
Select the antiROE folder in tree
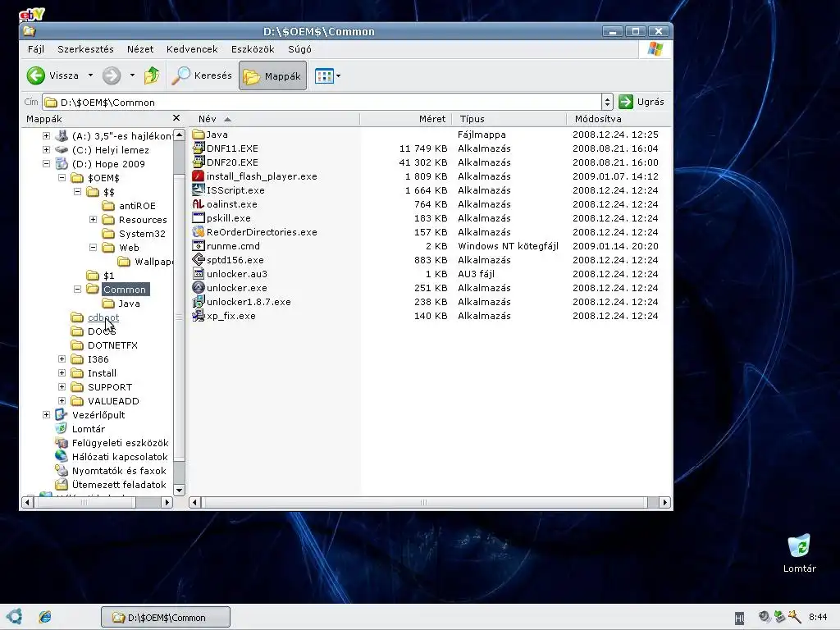(137, 206)
